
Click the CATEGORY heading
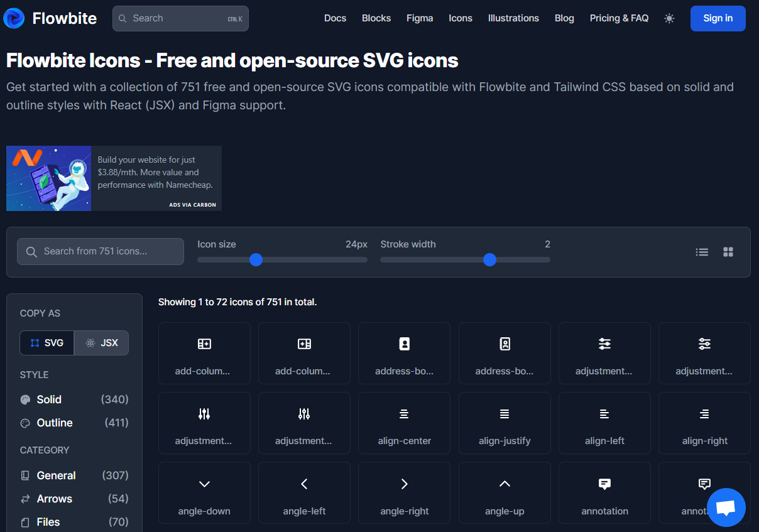tap(45, 450)
